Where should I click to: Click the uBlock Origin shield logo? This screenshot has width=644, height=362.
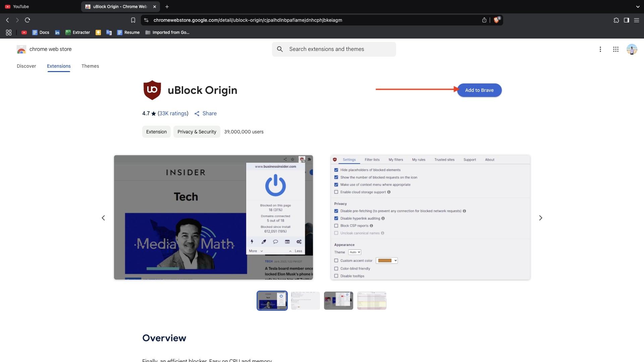[152, 90]
